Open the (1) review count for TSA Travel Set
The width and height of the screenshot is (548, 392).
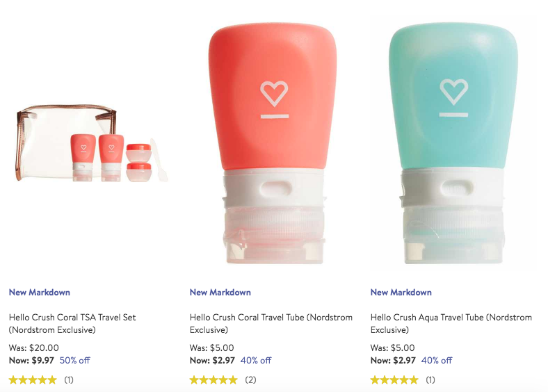tap(69, 379)
